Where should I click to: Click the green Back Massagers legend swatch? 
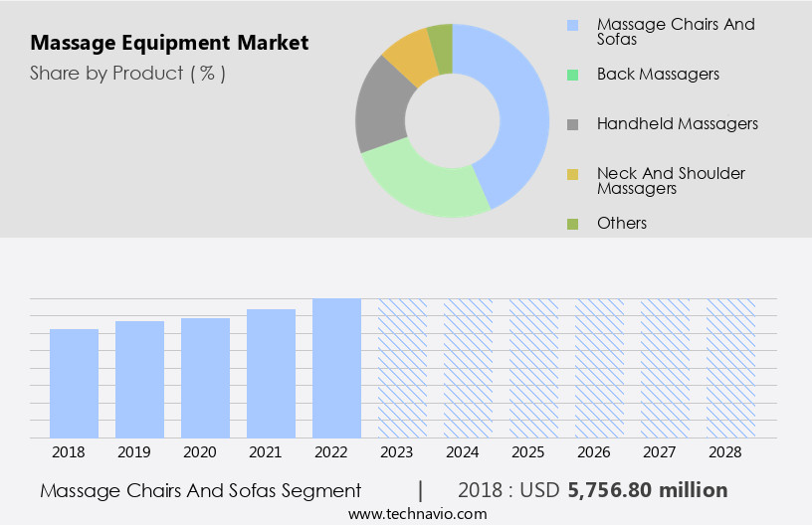coord(572,75)
